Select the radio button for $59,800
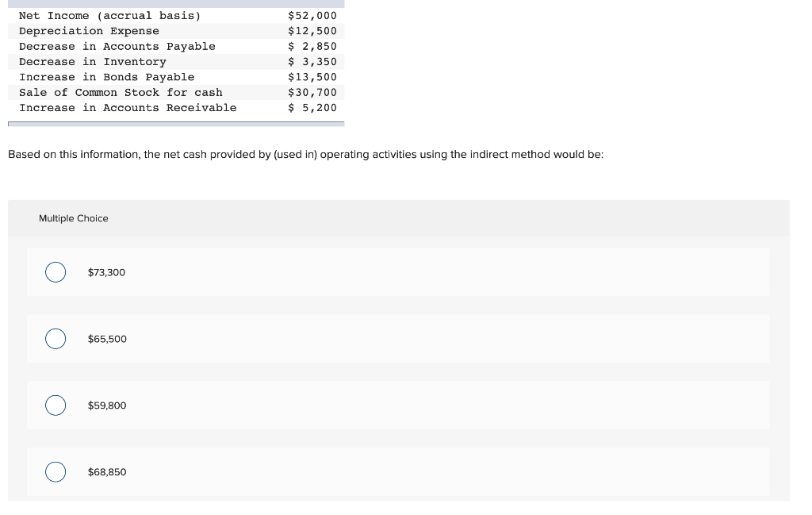The height and width of the screenshot is (515, 812). [56, 405]
